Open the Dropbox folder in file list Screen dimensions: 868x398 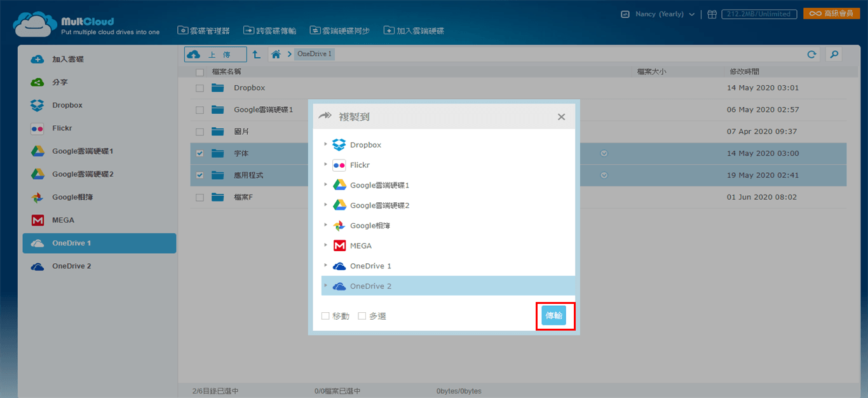[249, 88]
